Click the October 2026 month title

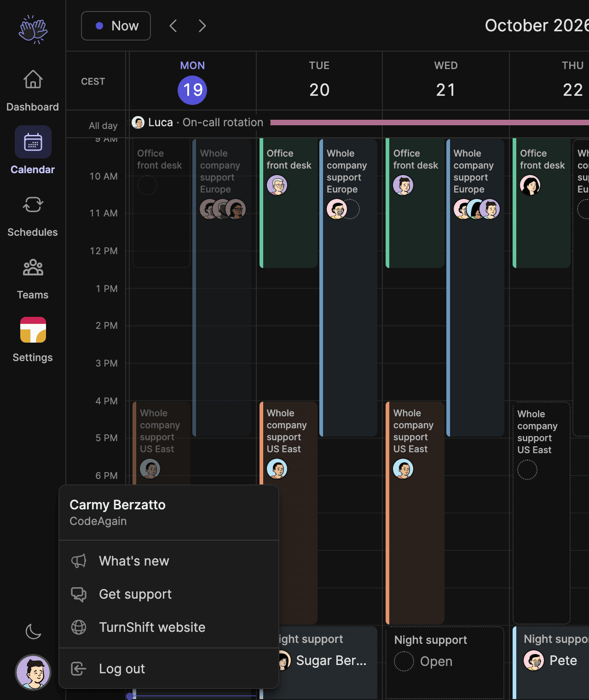(537, 26)
